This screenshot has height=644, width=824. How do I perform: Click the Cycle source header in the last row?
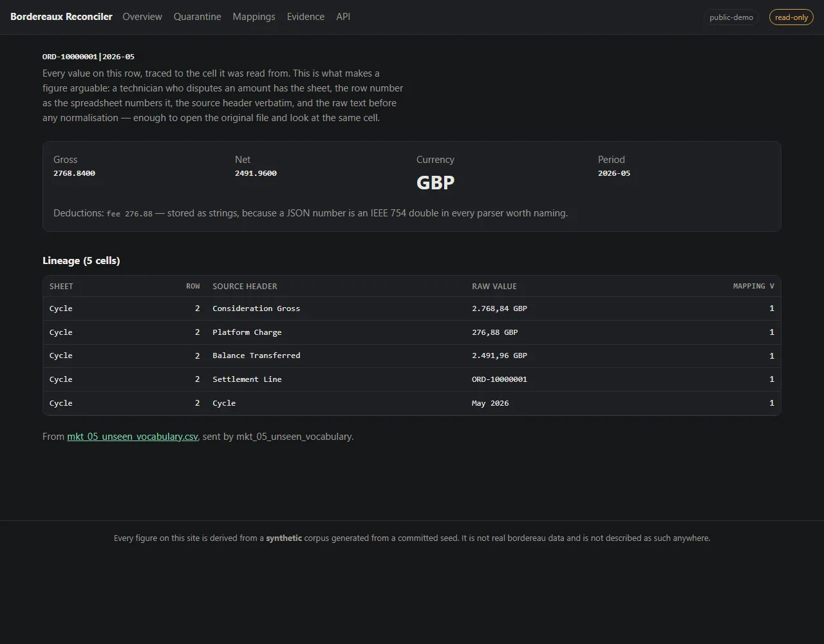pyautogui.click(x=224, y=403)
